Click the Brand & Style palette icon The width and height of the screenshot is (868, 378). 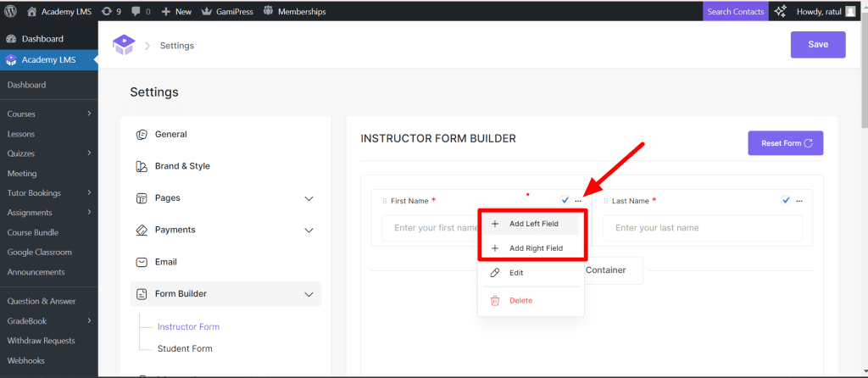pos(142,167)
